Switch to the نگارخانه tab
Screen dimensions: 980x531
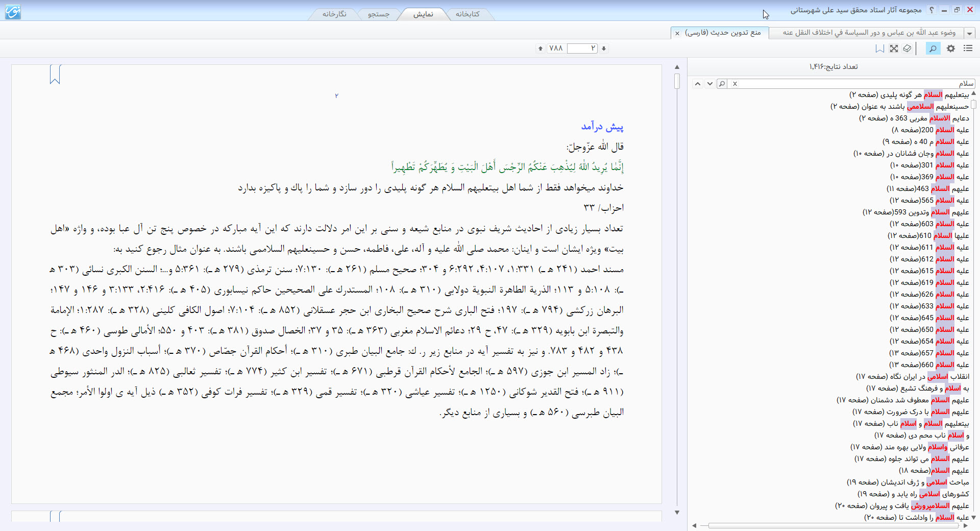point(334,14)
